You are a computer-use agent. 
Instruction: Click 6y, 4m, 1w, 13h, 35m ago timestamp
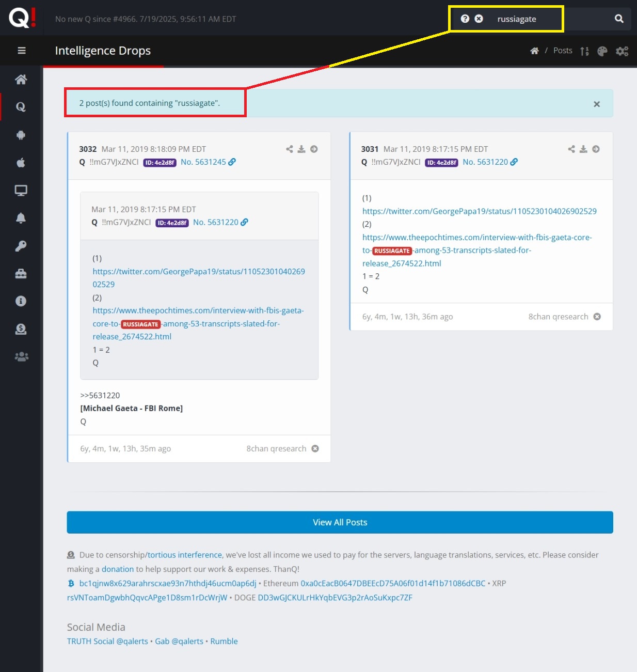point(125,449)
